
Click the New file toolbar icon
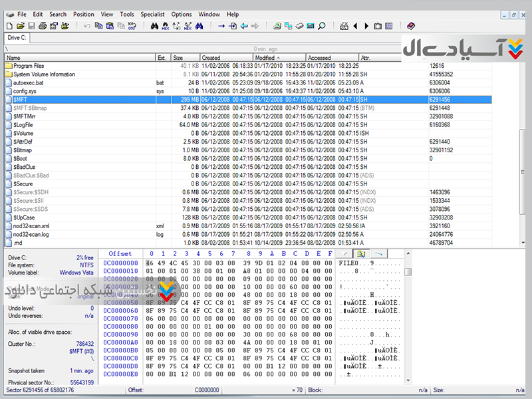tap(9, 26)
